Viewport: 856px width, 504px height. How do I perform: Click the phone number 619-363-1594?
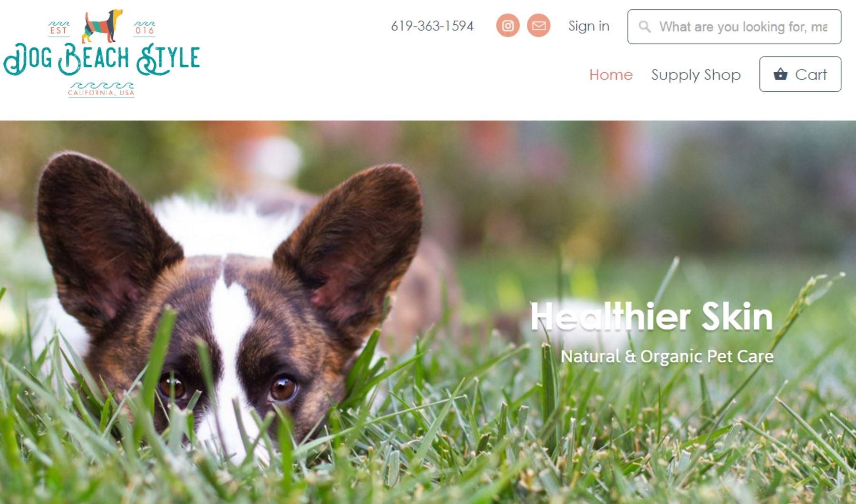pos(432,26)
